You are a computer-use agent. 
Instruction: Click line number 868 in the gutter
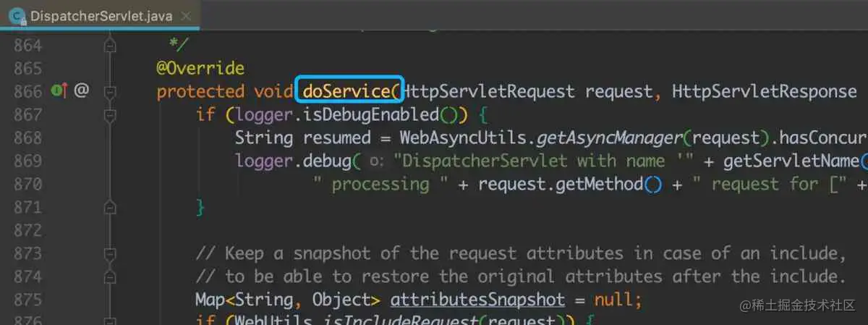(28, 138)
